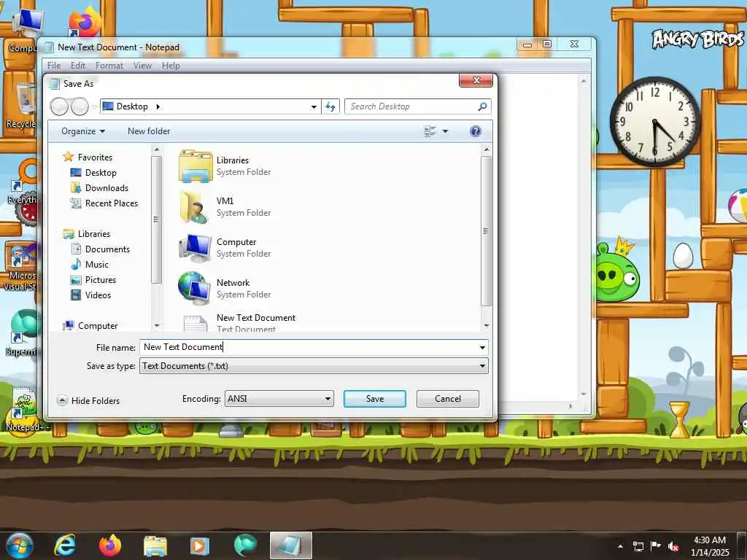Select the Computer system folder icon

tap(196, 248)
